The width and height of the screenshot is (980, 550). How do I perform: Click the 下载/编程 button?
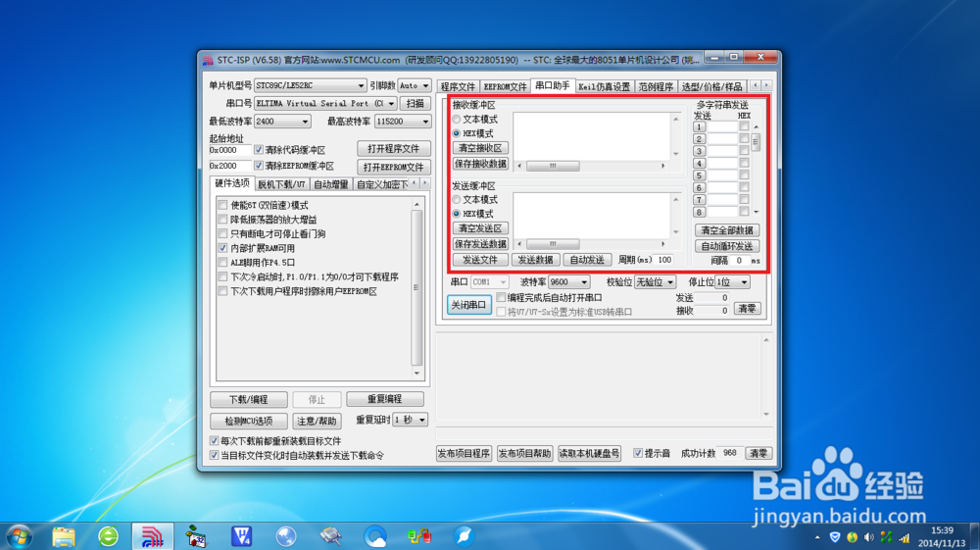(249, 399)
